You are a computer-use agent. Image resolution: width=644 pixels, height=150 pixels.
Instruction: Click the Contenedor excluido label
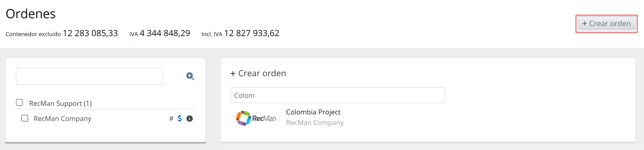pyautogui.click(x=33, y=34)
